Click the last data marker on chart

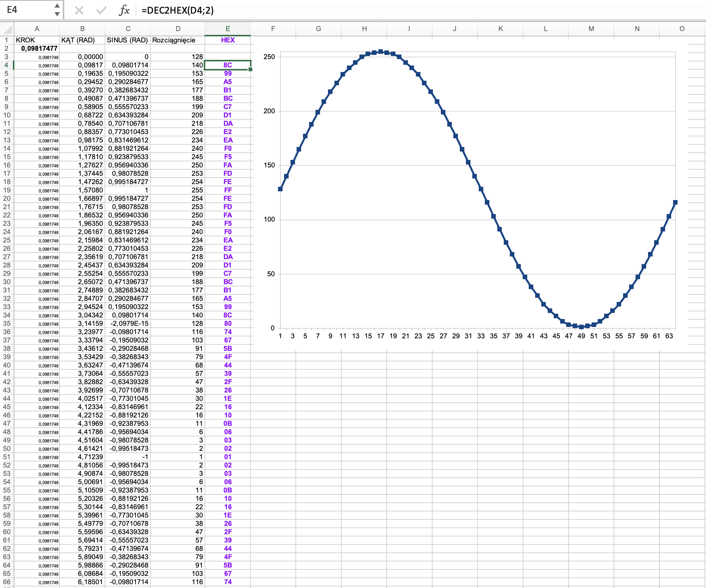(x=675, y=202)
